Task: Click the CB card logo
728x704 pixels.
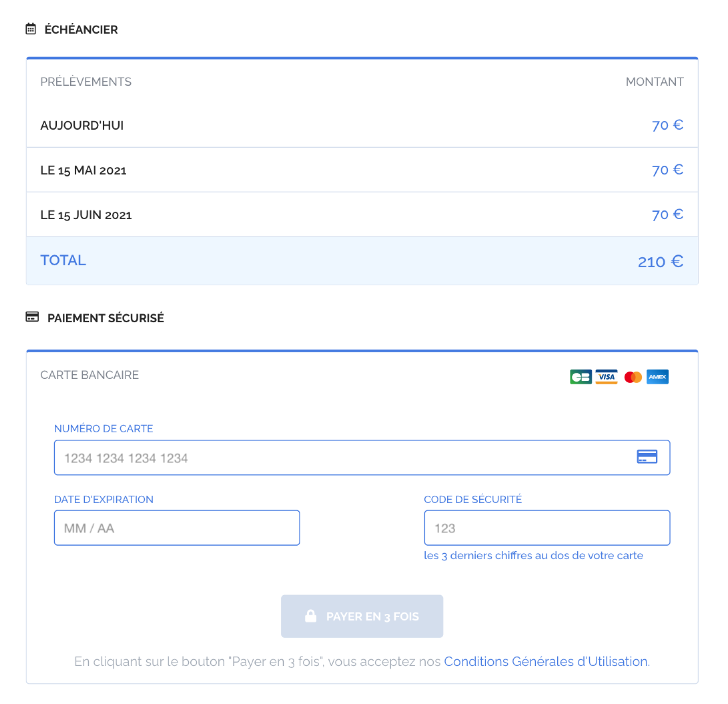Action: click(x=580, y=377)
